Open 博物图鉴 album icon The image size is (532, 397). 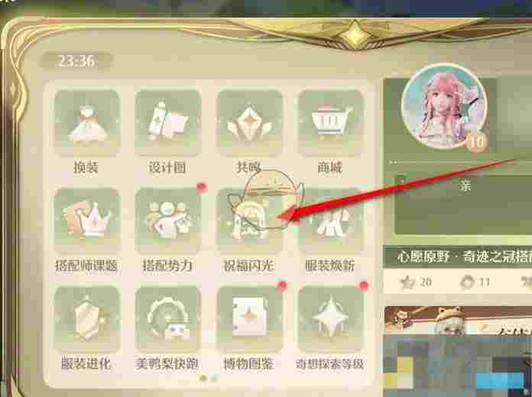[249, 319]
